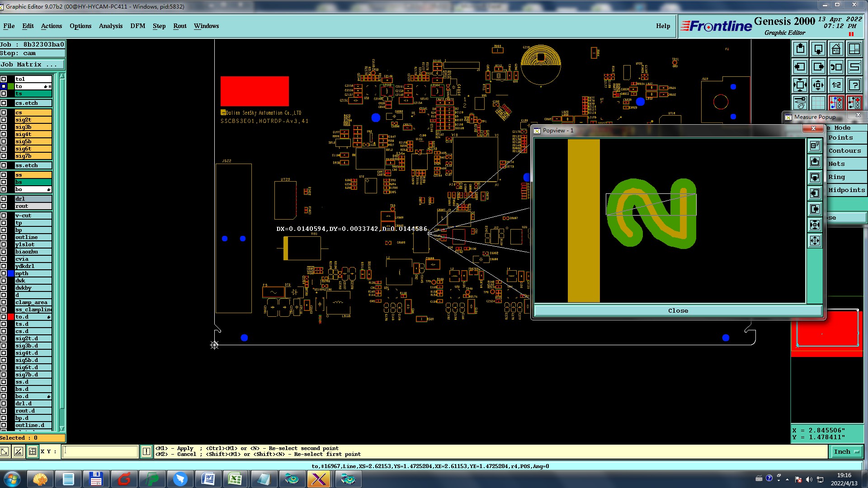This screenshot has height=488, width=868.
Task: Click the pan up arrow icon in toolbar
Action: (800, 49)
